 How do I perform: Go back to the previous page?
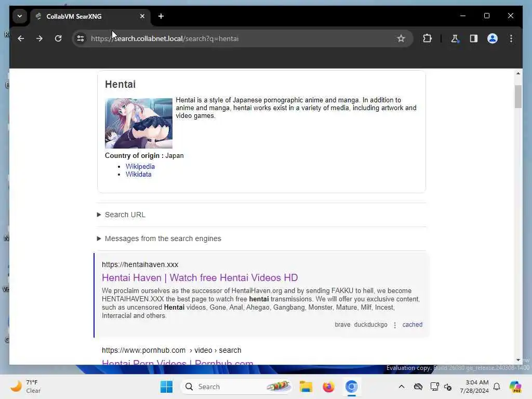(x=21, y=38)
